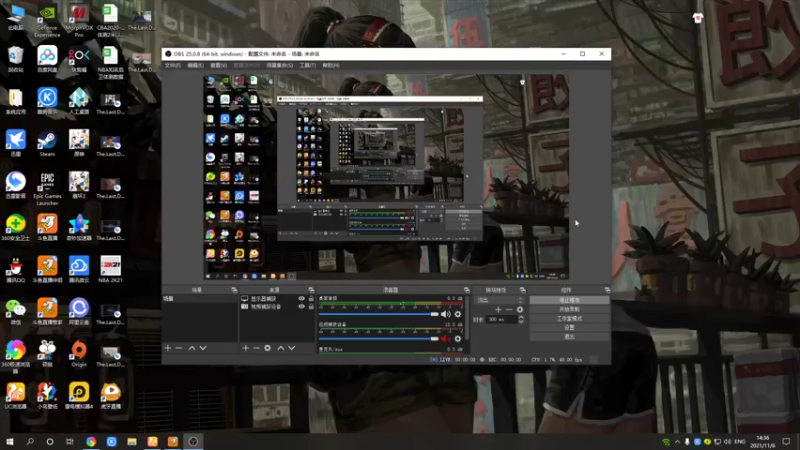Open the Tencent QQ desktop shortcut

[x=15, y=269]
